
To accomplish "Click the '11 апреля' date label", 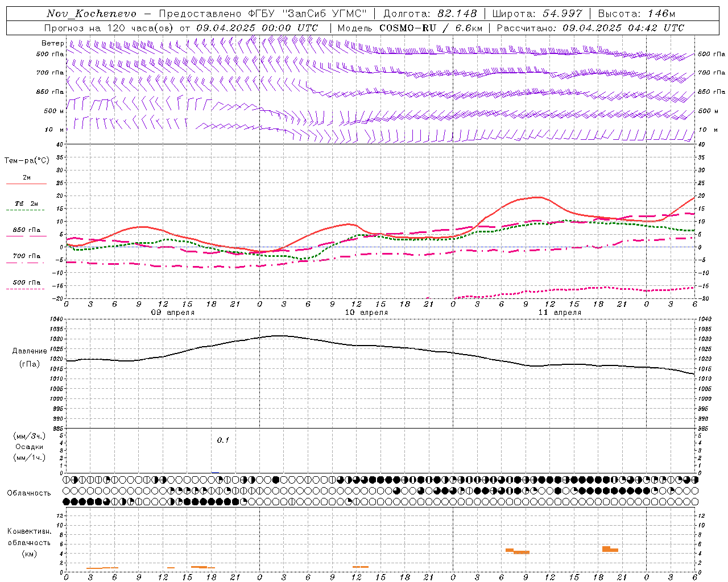I will point(560,313).
